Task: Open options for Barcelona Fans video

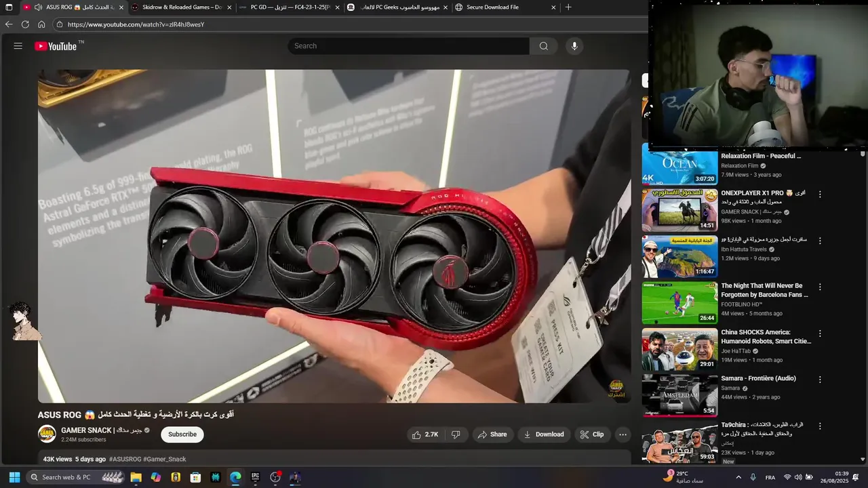Action: pos(820,287)
